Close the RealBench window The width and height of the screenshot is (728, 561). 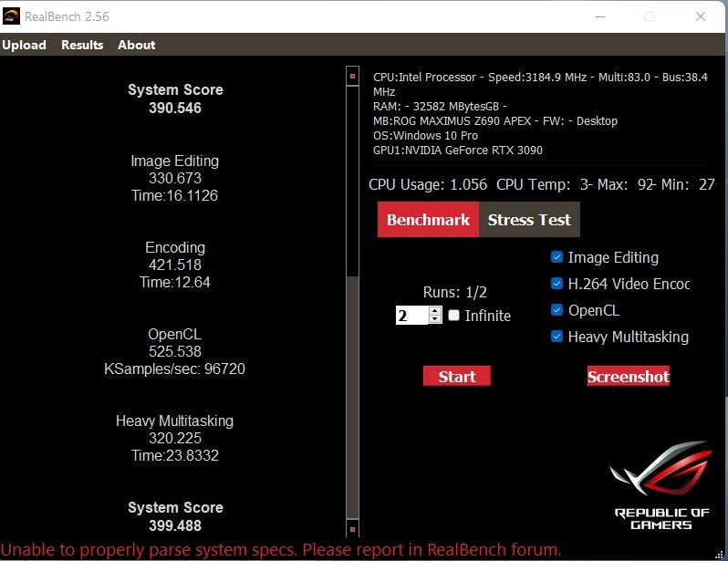[x=701, y=16]
